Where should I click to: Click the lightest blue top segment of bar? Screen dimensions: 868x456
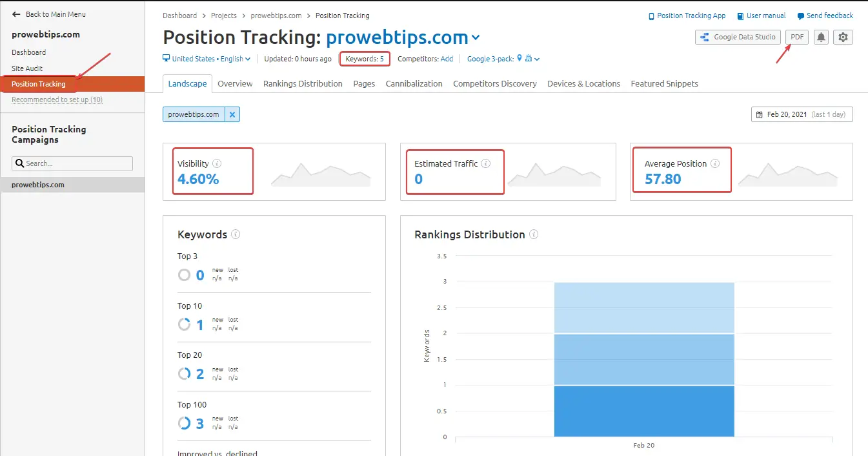click(644, 307)
